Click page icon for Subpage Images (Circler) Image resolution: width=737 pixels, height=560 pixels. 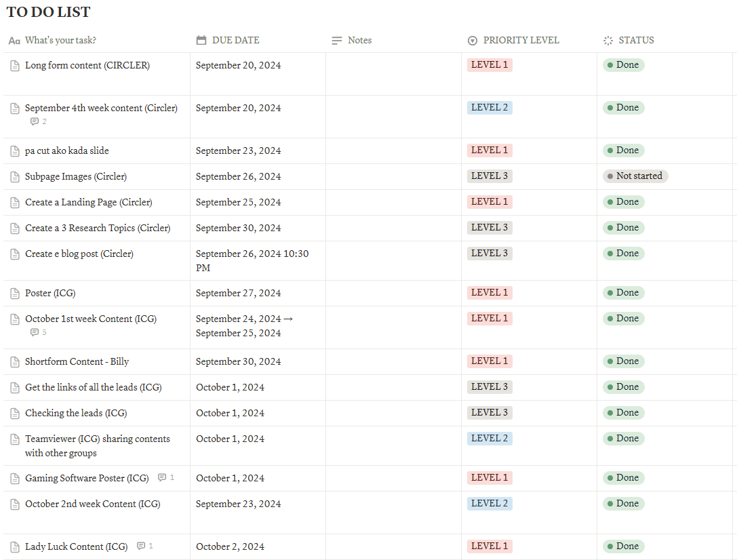click(x=15, y=177)
